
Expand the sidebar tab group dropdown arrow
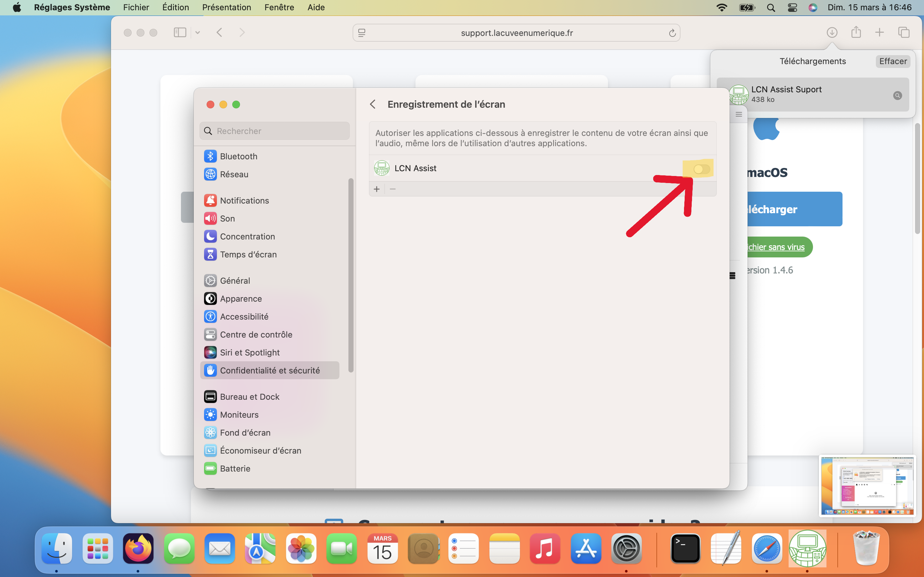tap(197, 33)
